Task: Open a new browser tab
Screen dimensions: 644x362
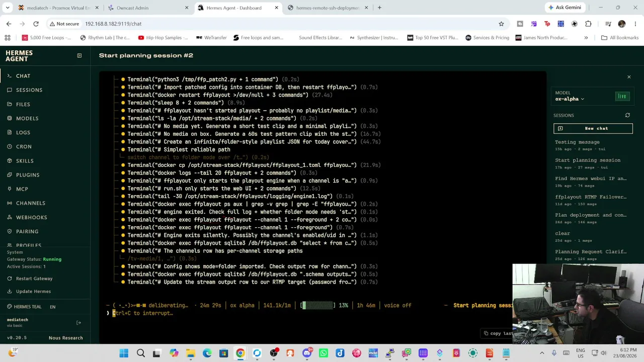Action: [379, 8]
